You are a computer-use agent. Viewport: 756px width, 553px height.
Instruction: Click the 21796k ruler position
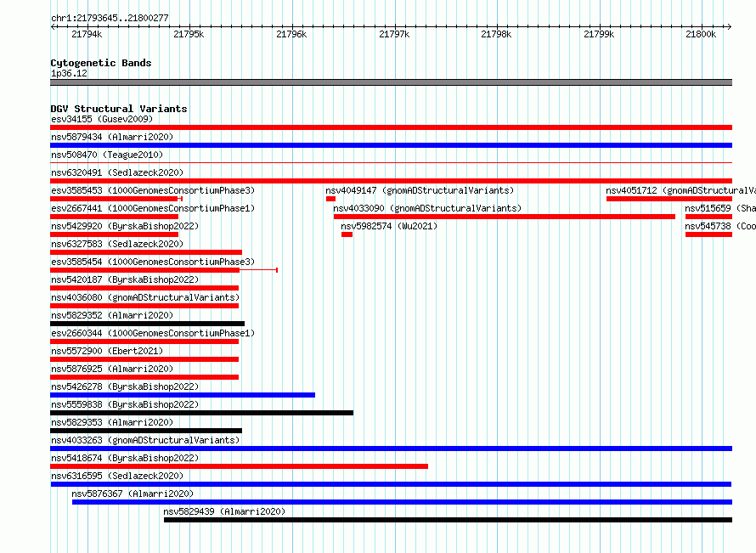pyautogui.click(x=291, y=34)
